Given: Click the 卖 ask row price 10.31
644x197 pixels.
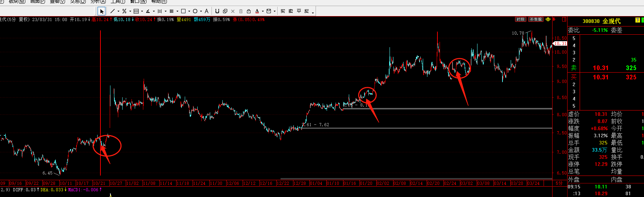Looking at the screenshot, I should (x=600, y=68).
